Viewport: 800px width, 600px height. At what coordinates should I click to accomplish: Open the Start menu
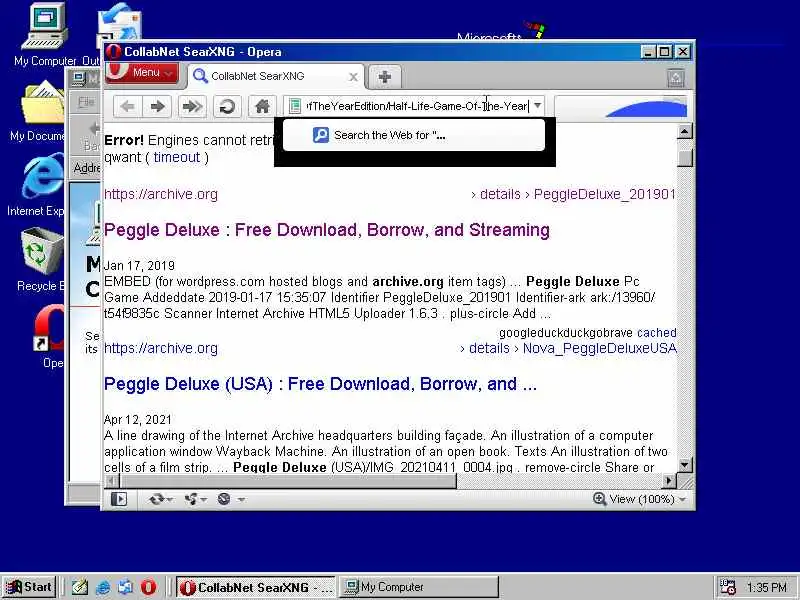29,587
